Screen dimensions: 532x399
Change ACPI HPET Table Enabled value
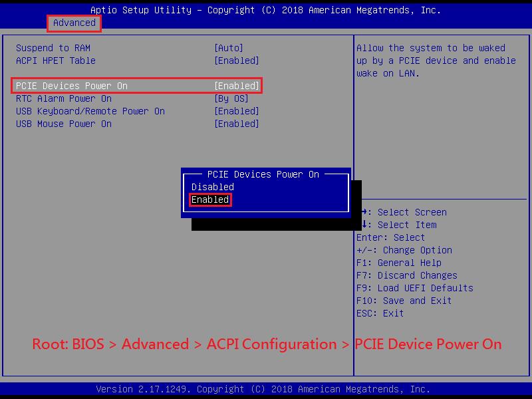(237, 61)
